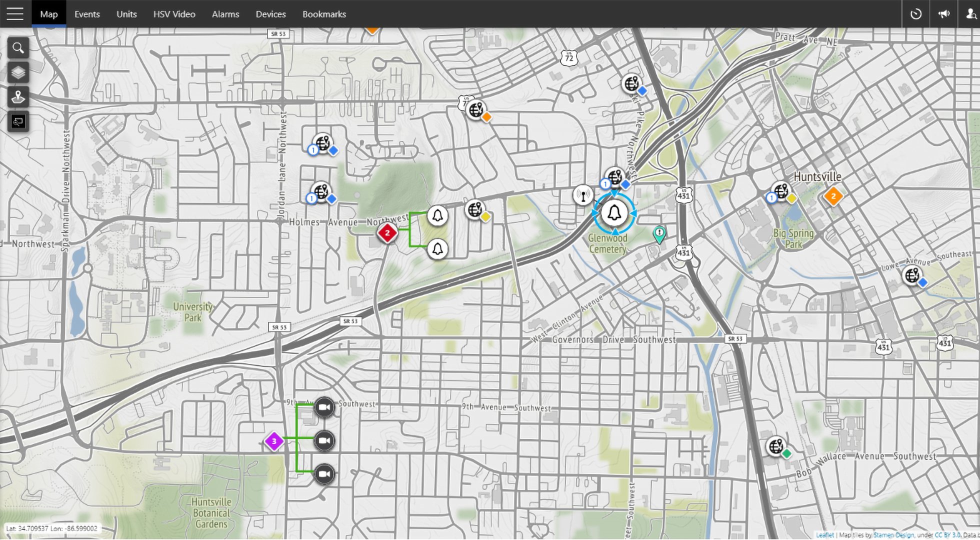
Task: Open the HSV Video tab
Action: (174, 14)
